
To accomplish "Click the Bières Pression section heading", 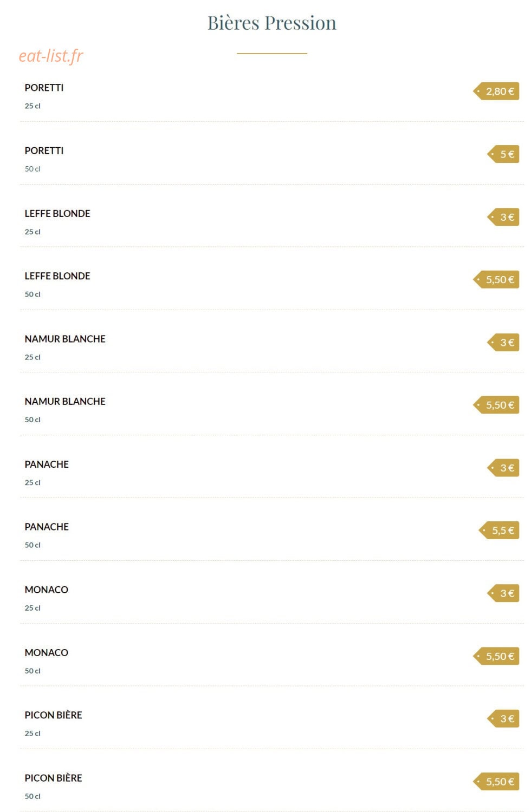I will pos(272,23).
